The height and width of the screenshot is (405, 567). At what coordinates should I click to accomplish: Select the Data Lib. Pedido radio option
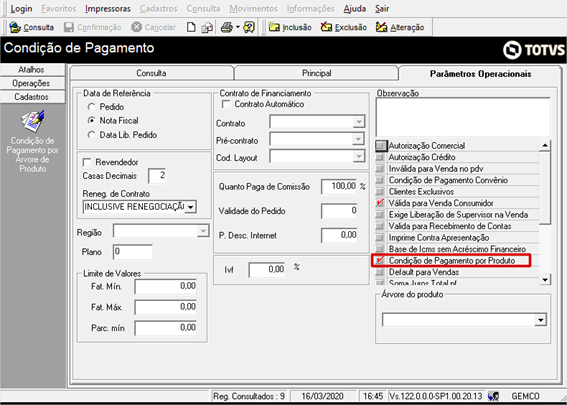tap(91, 135)
